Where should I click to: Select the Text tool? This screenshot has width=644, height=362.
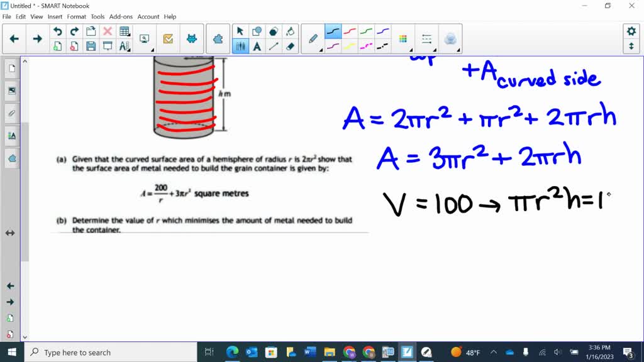coord(257,45)
